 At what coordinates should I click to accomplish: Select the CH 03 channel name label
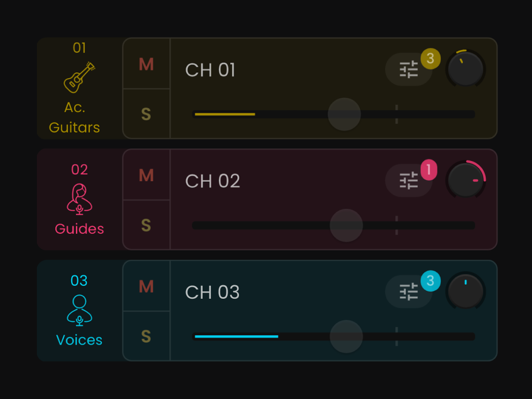(x=212, y=292)
